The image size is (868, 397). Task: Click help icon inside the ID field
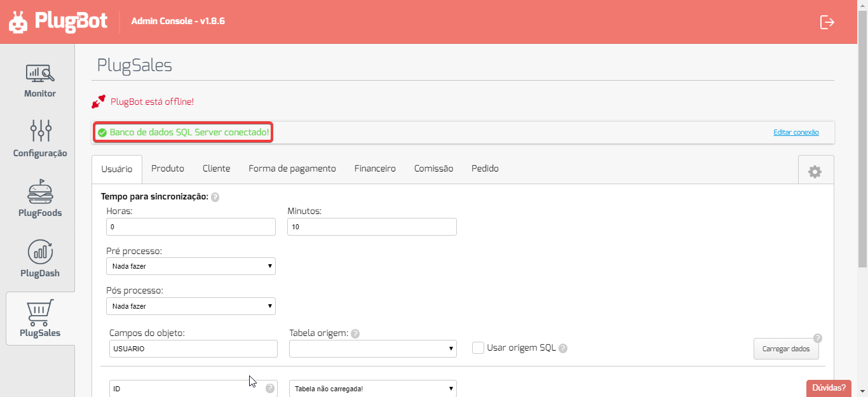[270, 388]
